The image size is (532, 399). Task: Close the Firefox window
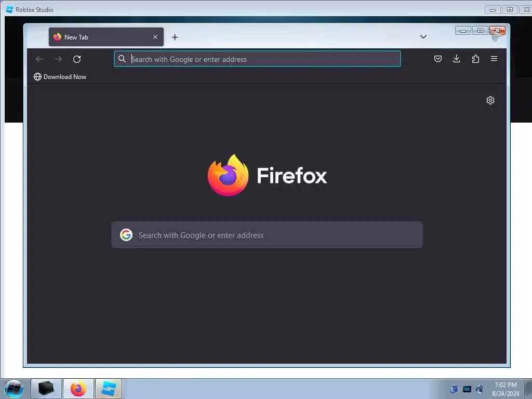[497, 31]
